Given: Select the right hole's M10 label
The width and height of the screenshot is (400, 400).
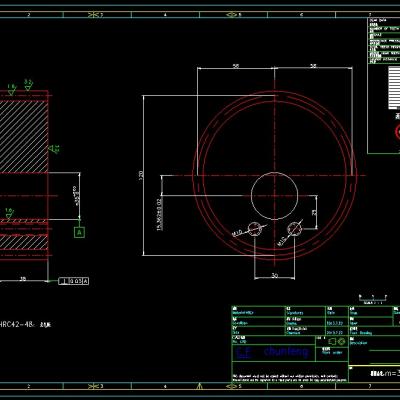Looking at the screenshot, I should coord(281,242).
